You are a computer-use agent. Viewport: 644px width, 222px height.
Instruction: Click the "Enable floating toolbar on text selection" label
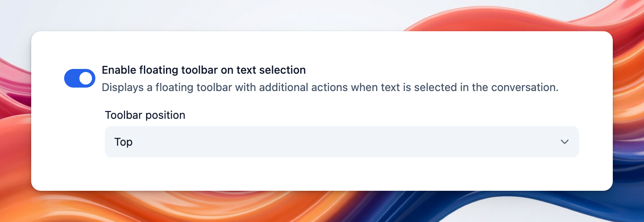point(204,70)
